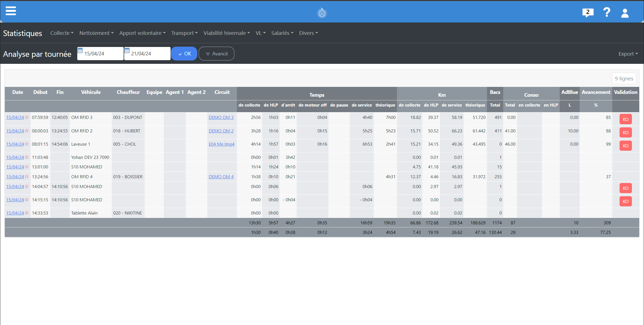Open the Avancé filter options
This screenshot has height=325, width=644.
[x=216, y=53]
